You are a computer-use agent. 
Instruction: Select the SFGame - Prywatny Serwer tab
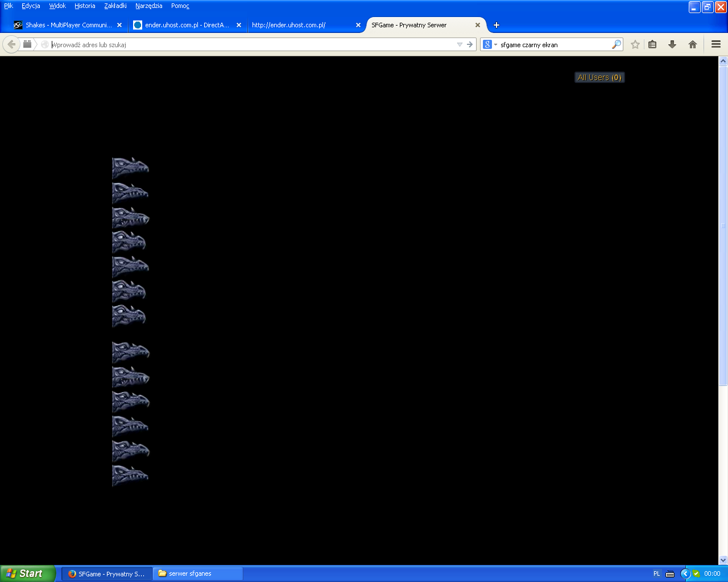coord(426,25)
